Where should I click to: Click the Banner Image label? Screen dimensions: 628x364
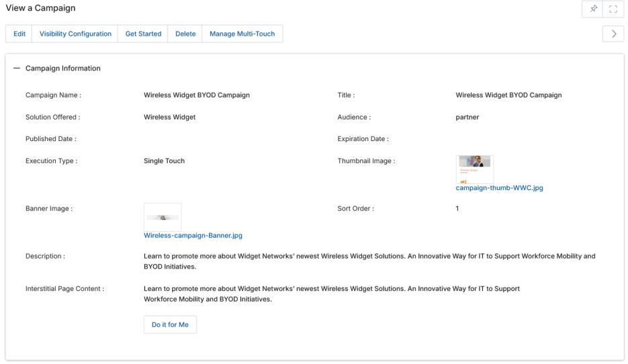49,208
